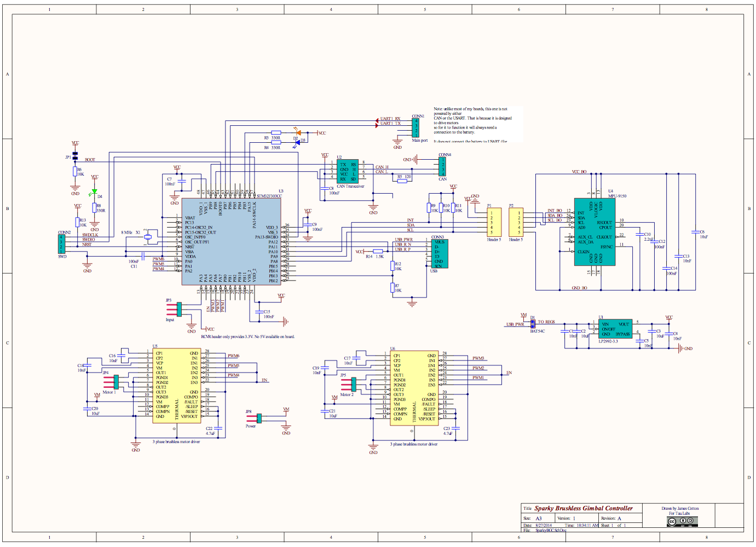This screenshot has width=756, height=547.
Task: Select the 'TO_REGS' net label
Action: click(546, 322)
